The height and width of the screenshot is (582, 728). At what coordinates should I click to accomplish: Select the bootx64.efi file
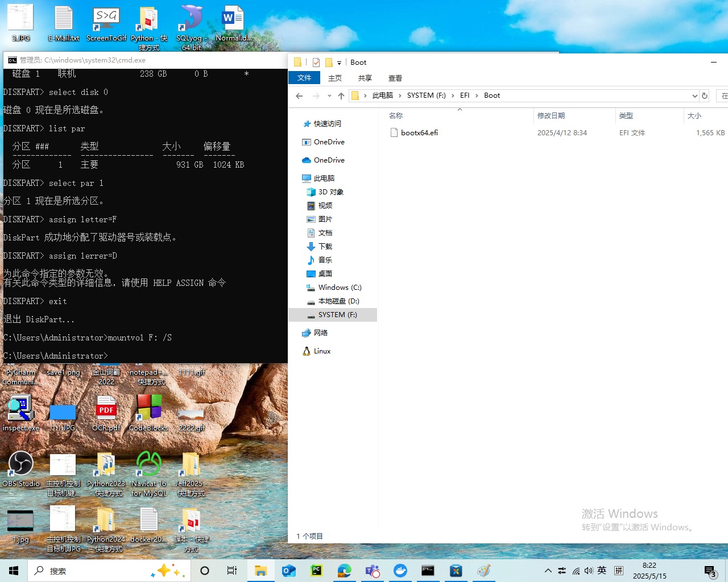[x=419, y=132]
